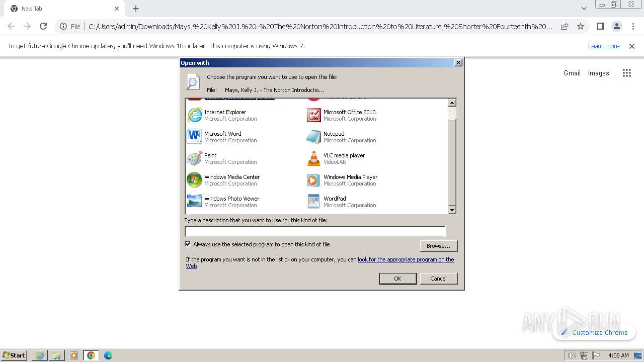644x362 pixels.
Task: Uncheck Always use the selected program
Action: point(188,244)
